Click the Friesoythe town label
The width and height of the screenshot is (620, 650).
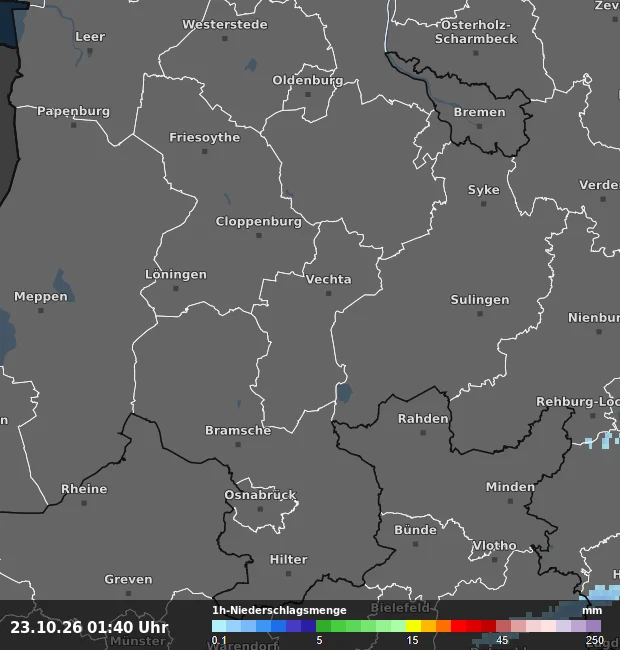(x=204, y=137)
